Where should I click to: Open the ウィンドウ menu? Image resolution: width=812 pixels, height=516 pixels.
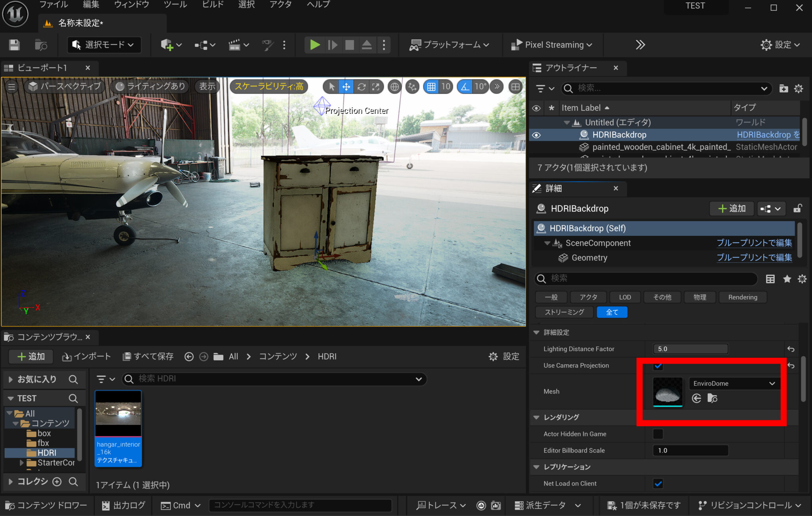click(x=131, y=4)
